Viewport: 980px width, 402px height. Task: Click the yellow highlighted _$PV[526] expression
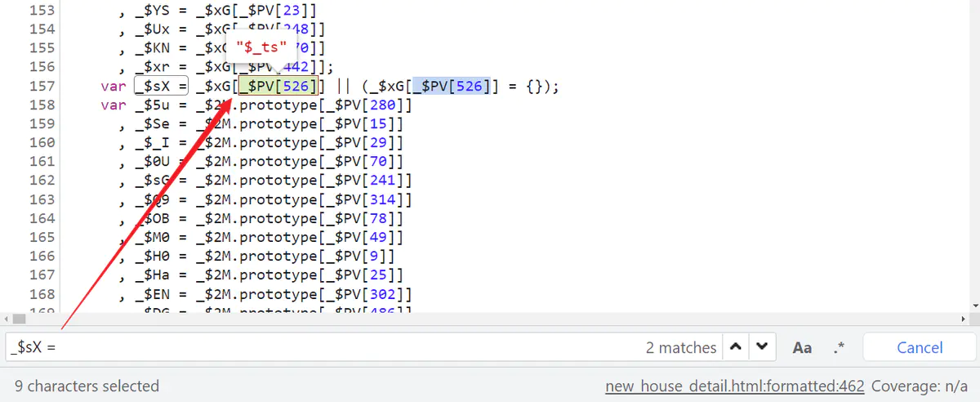coord(278,86)
